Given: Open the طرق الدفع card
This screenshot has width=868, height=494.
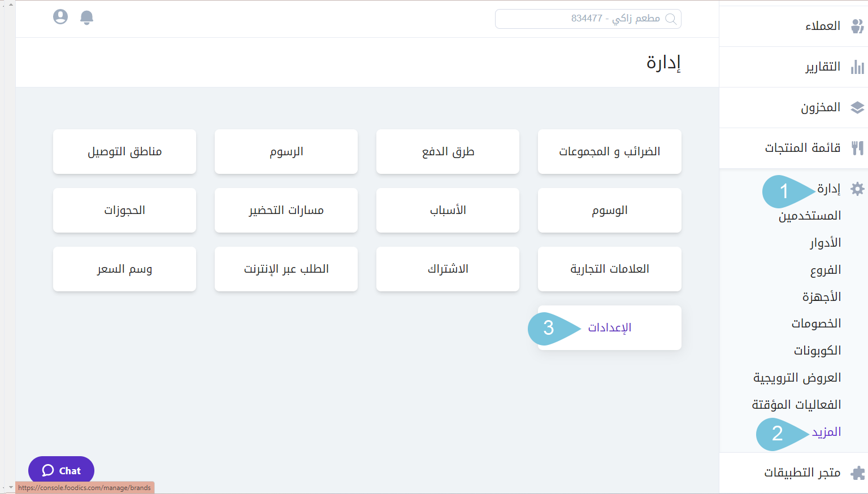Looking at the screenshot, I should (447, 151).
